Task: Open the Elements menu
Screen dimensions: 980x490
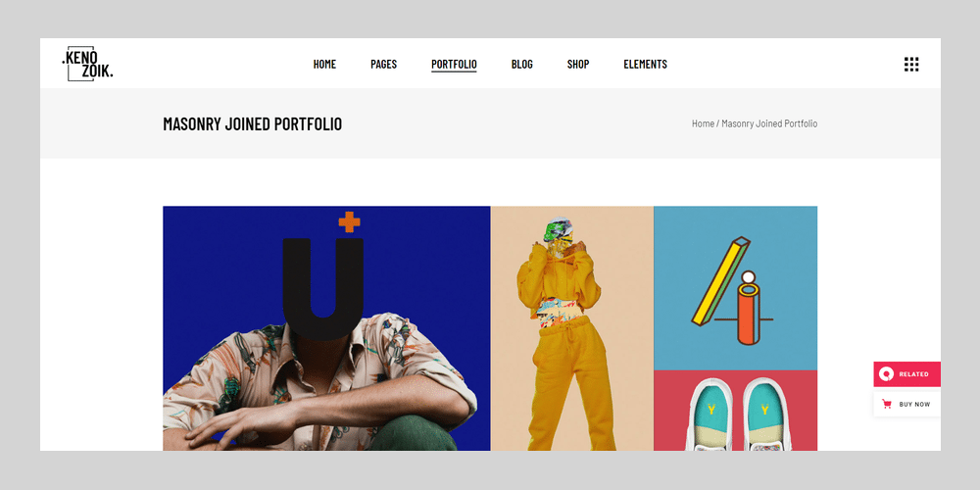Action: [645, 64]
